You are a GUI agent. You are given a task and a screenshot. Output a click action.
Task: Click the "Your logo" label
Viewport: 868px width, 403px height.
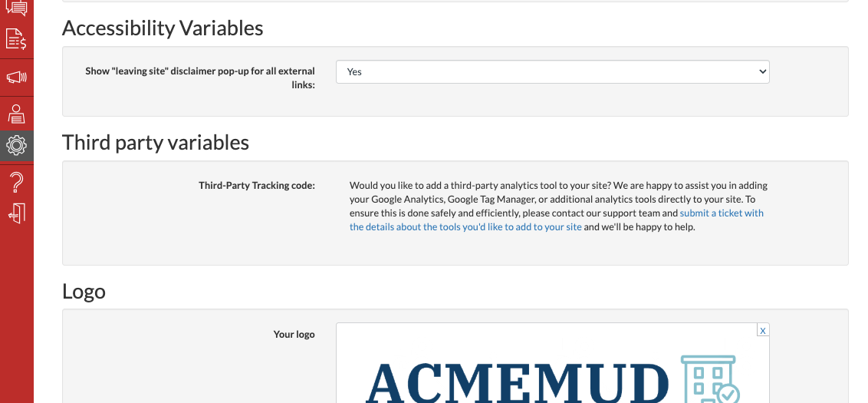coord(294,334)
